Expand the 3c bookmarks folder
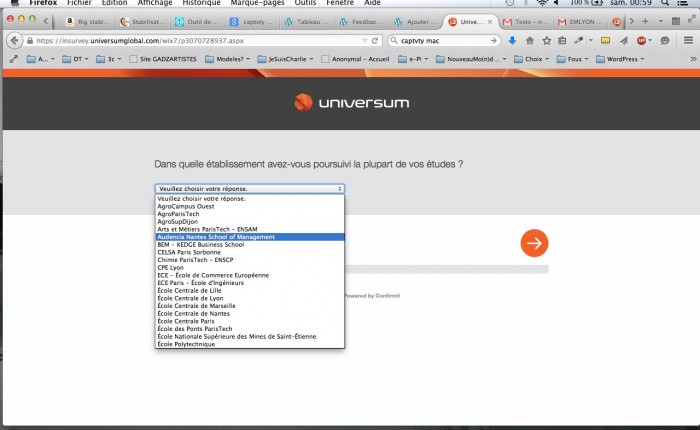 point(109,59)
